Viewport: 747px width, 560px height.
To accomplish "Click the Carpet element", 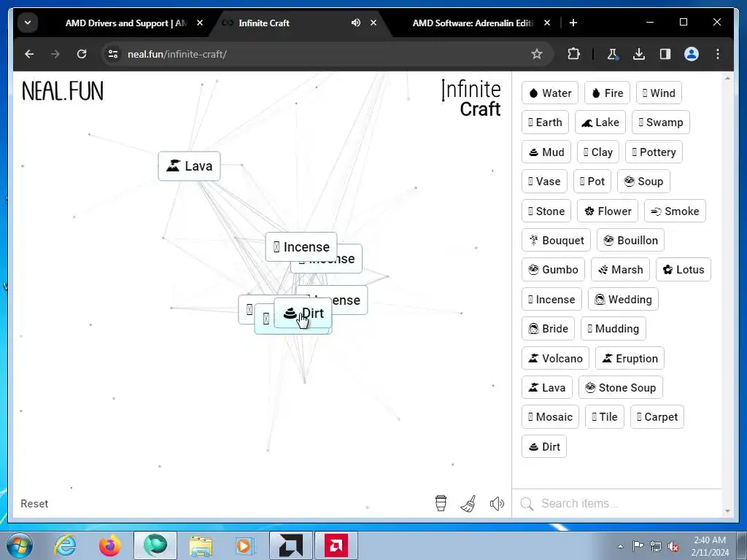I will (657, 416).
